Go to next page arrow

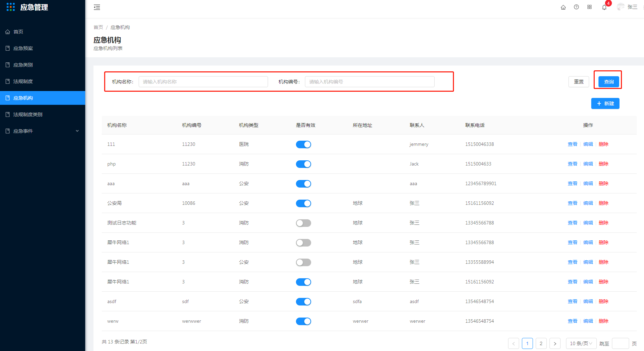(x=555, y=343)
